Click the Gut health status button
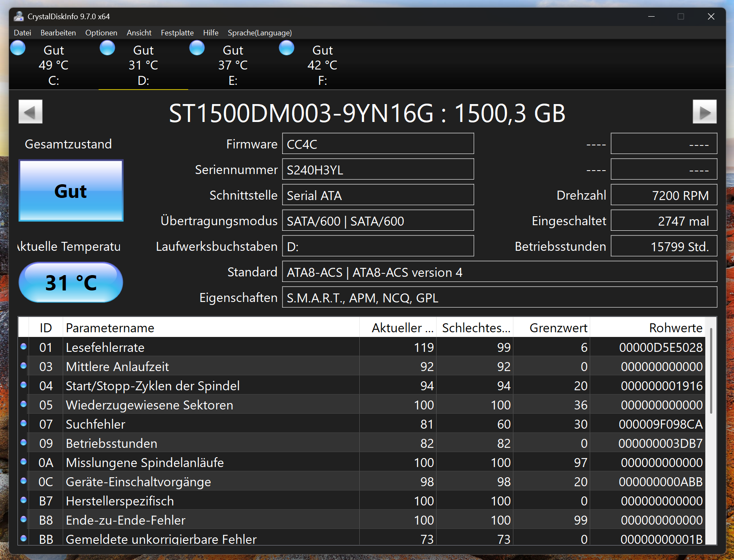 coord(71,191)
